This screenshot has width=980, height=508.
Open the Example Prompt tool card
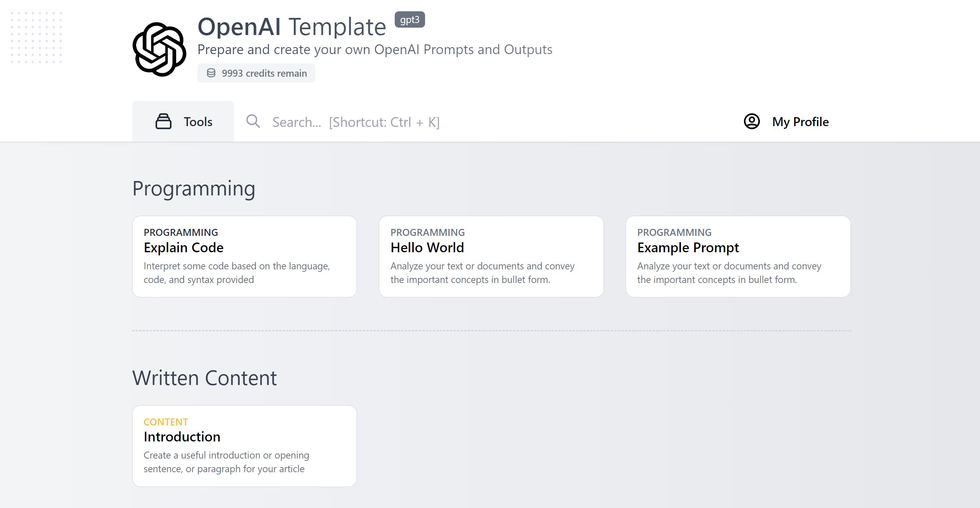point(738,256)
